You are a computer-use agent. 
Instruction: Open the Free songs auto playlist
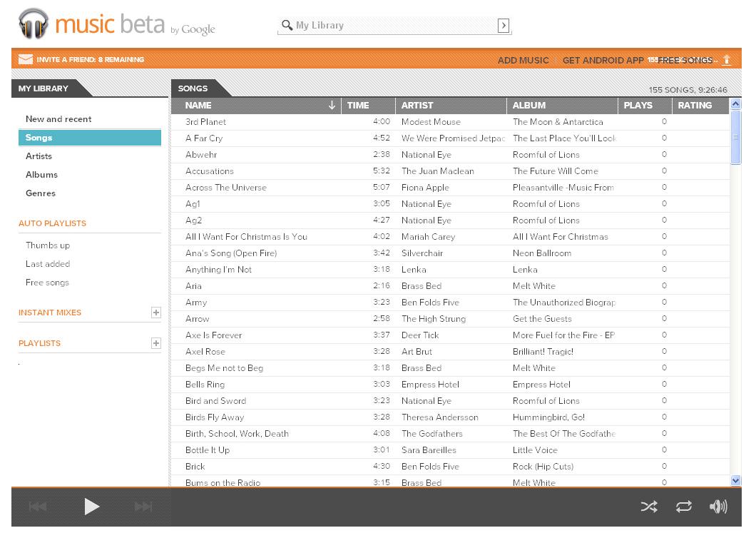(x=47, y=283)
